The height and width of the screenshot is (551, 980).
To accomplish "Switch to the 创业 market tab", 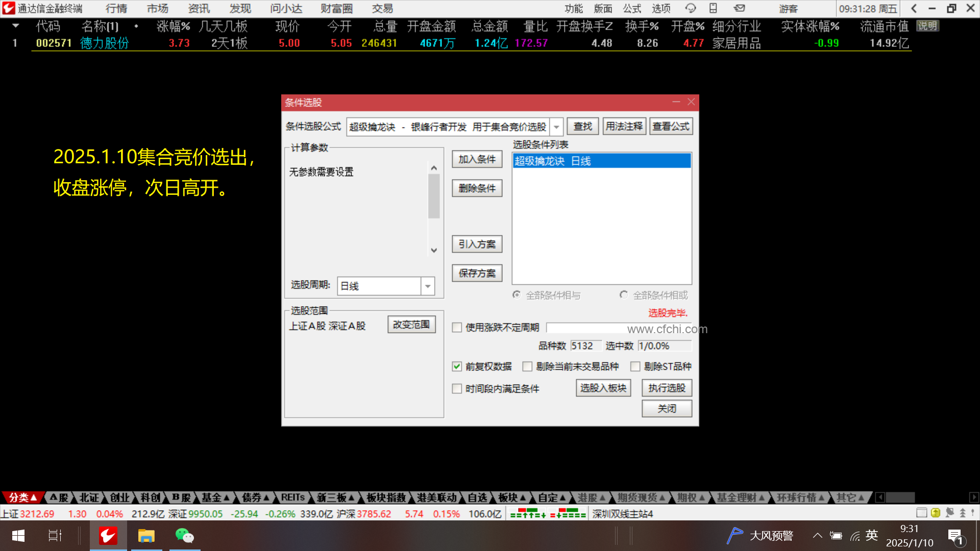I will point(119,497).
